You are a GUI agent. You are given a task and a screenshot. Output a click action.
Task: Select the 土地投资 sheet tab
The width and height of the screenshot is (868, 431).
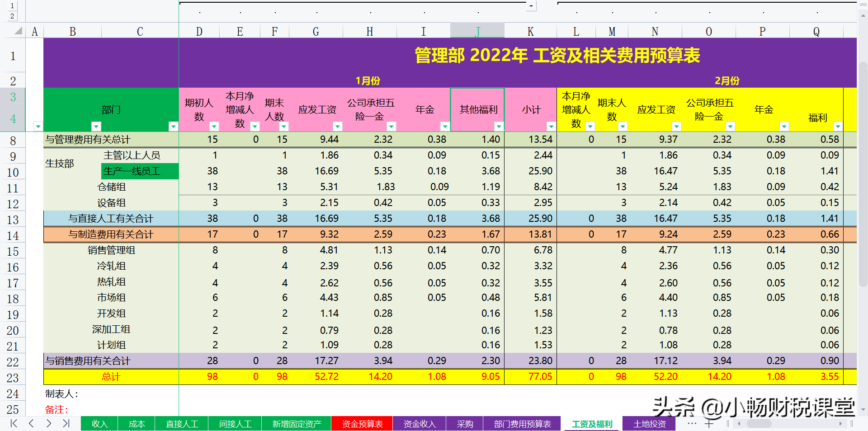tap(650, 424)
